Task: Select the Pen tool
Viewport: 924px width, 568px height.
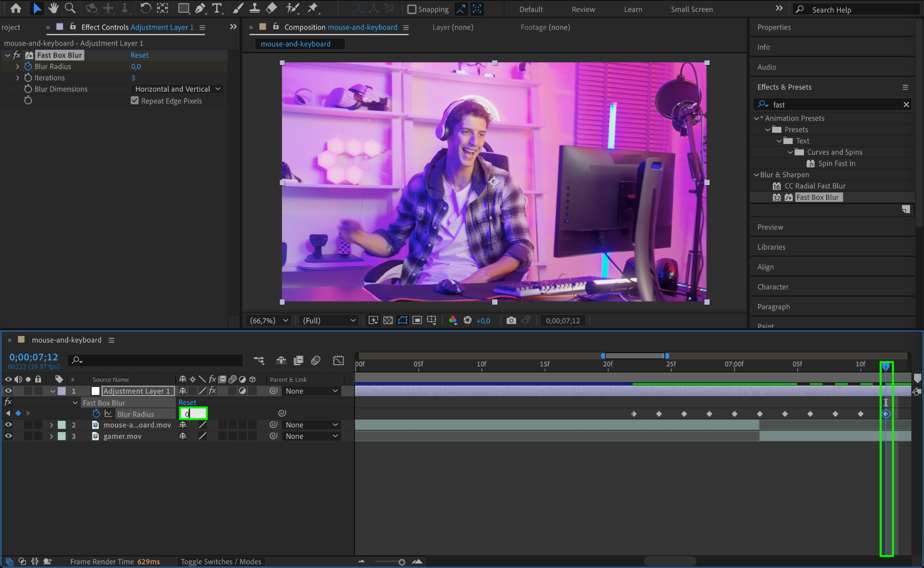Action: point(200,8)
